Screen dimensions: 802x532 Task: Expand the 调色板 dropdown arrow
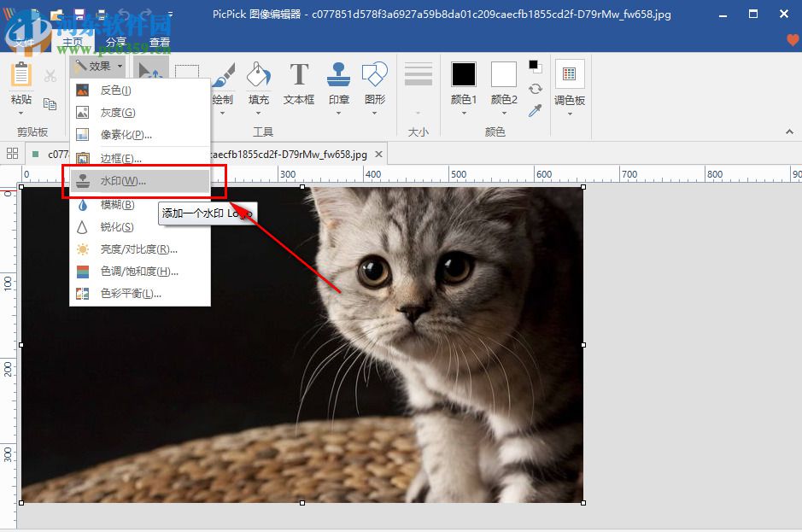(x=570, y=114)
